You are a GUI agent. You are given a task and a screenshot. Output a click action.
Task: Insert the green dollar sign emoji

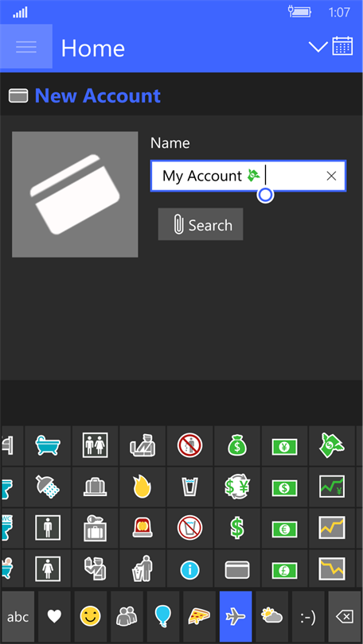(x=237, y=528)
